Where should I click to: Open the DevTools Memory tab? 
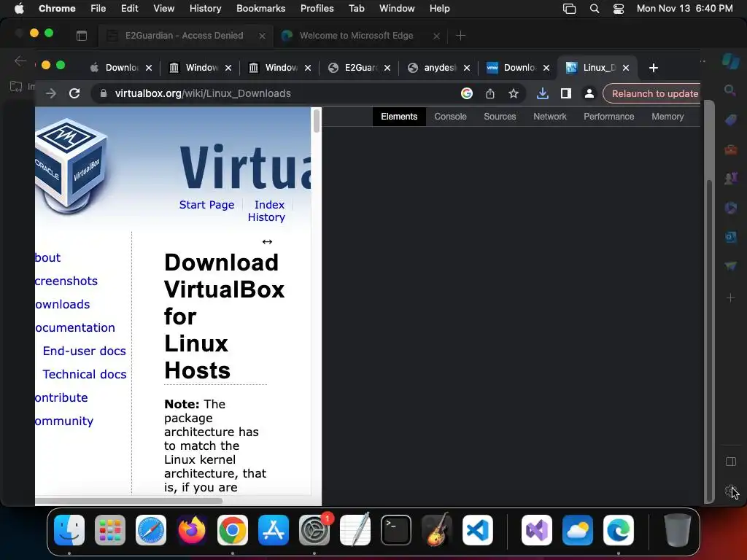click(x=667, y=116)
